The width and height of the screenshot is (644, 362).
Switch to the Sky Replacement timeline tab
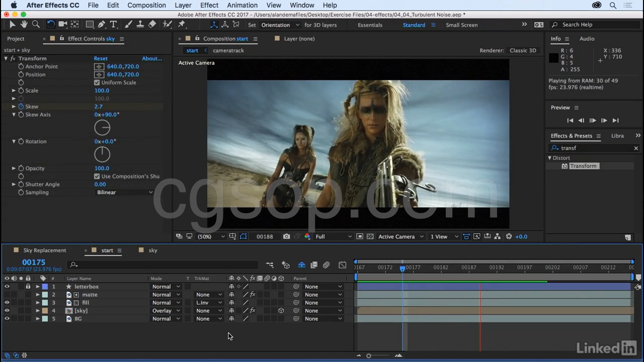[44, 250]
